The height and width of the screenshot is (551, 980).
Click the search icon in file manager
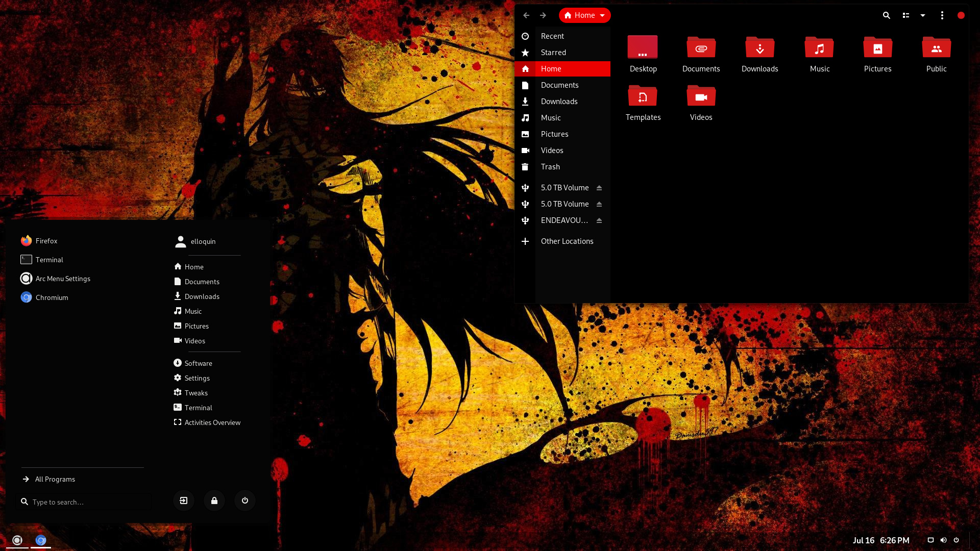pyautogui.click(x=887, y=15)
